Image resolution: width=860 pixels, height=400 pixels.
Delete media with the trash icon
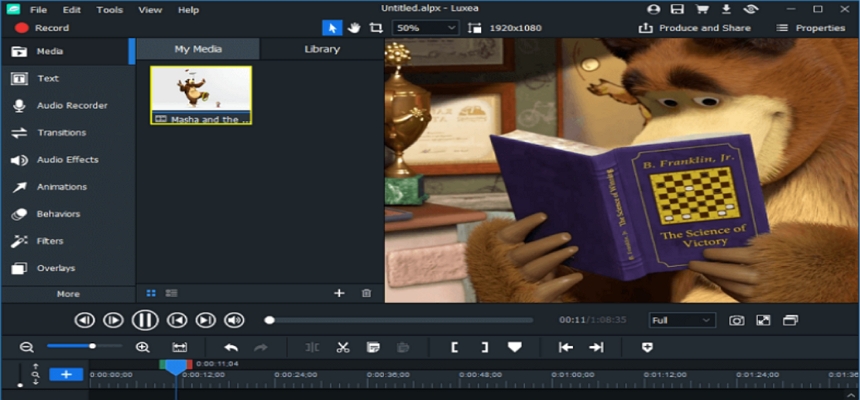[x=366, y=293]
